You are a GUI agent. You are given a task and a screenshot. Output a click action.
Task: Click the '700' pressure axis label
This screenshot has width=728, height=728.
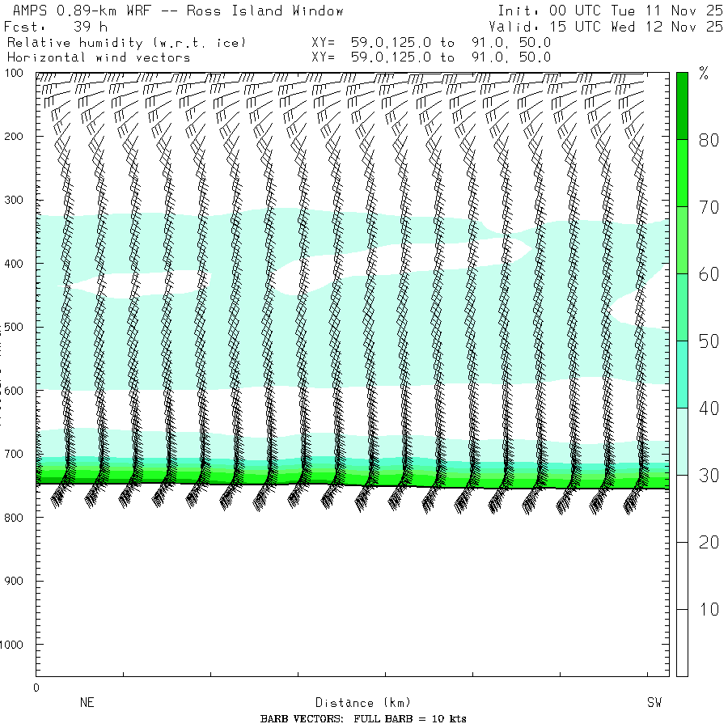pos(14,454)
